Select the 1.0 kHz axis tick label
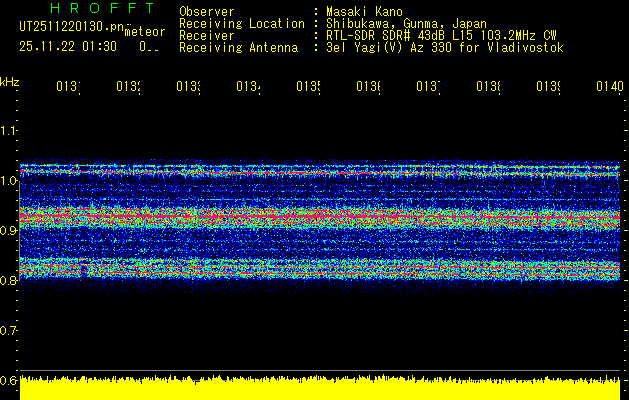The height and width of the screenshot is (400, 629). (x=9, y=180)
